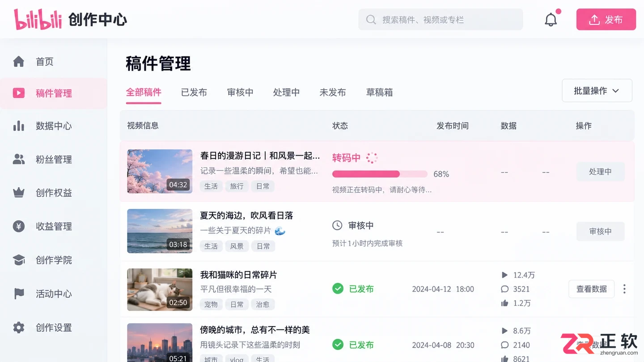Image resolution: width=644 pixels, height=362 pixels.
Task: Open the three-dot menu for the cat video
Action: tap(624, 289)
